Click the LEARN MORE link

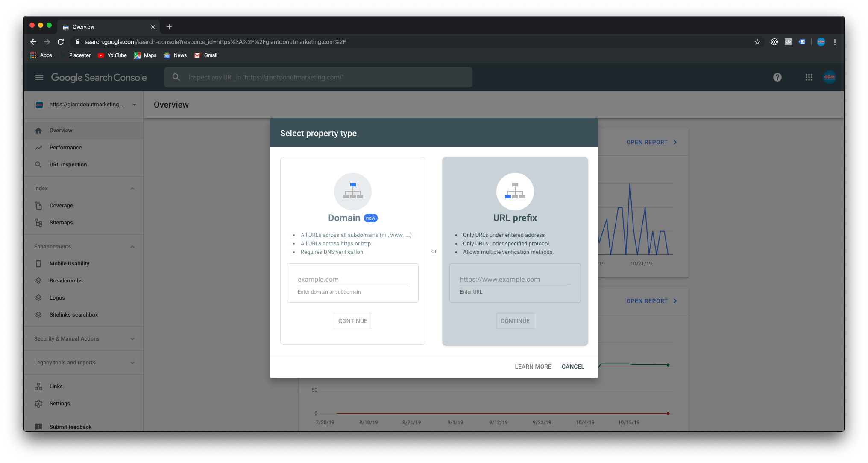point(533,367)
